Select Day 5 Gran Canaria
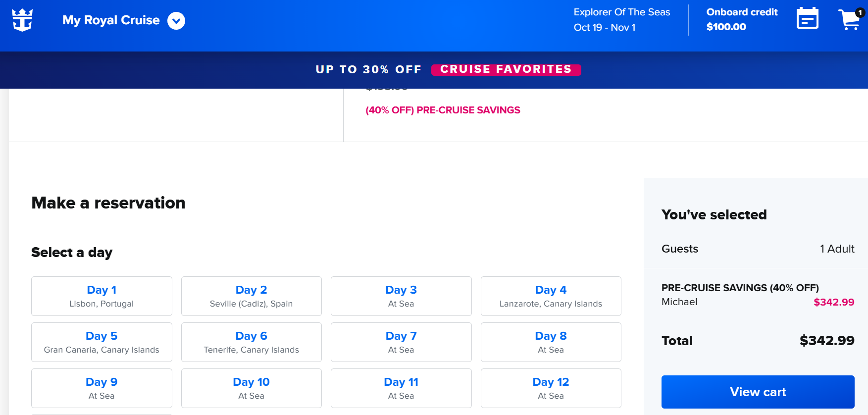The image size is (868, 415). 102,342
